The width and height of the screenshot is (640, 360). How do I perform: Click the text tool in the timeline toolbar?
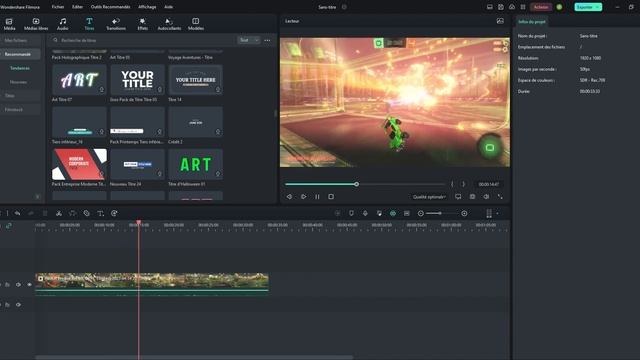coord(100,213)
